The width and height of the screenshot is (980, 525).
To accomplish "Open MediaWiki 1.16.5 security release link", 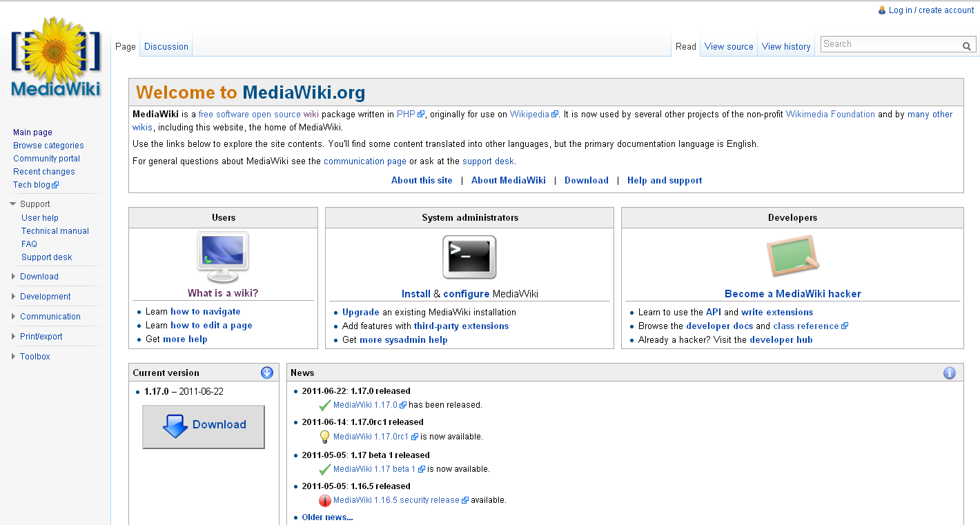I will tap(401, 500).
